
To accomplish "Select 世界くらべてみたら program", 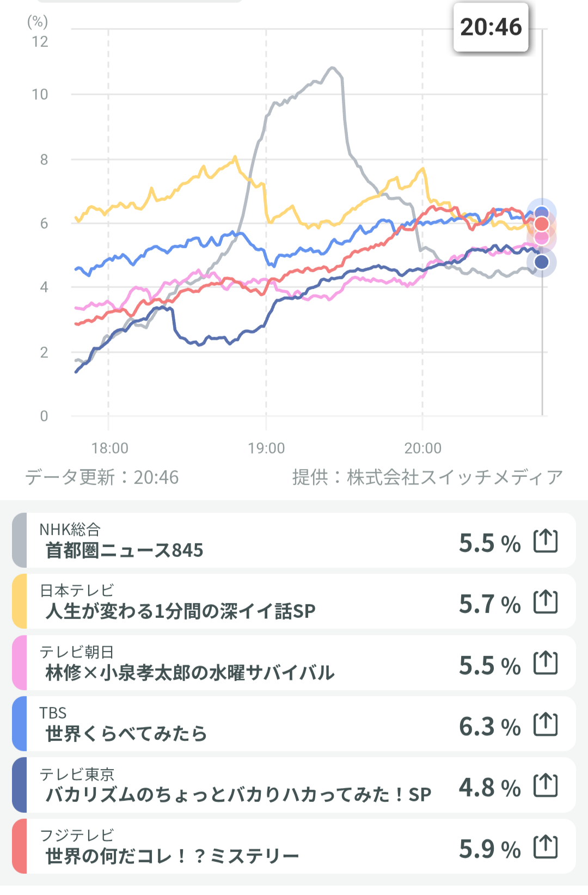I will pos(126,733).
